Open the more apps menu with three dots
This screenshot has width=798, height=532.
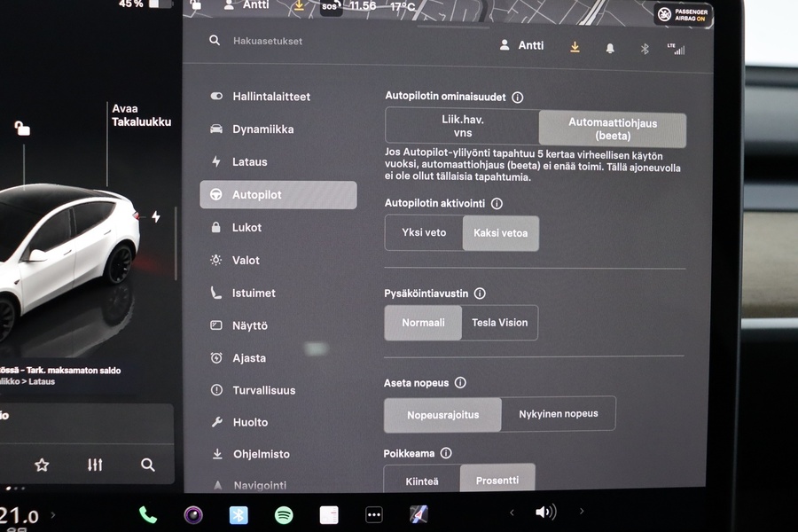point(373,514)
